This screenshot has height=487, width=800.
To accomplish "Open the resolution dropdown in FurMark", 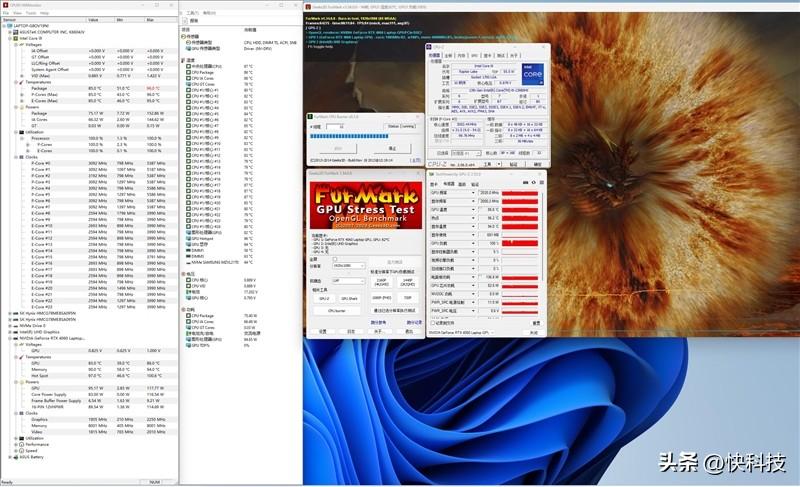I will tap(347, 265).
